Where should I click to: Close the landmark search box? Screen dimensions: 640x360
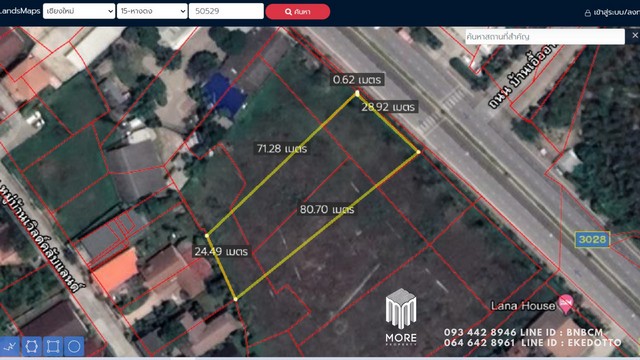(635, 36)
